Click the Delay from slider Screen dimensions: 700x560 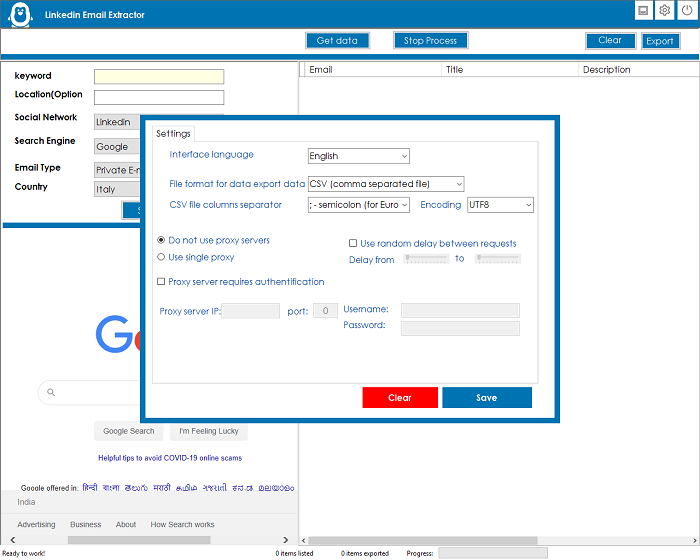point(426,259)
